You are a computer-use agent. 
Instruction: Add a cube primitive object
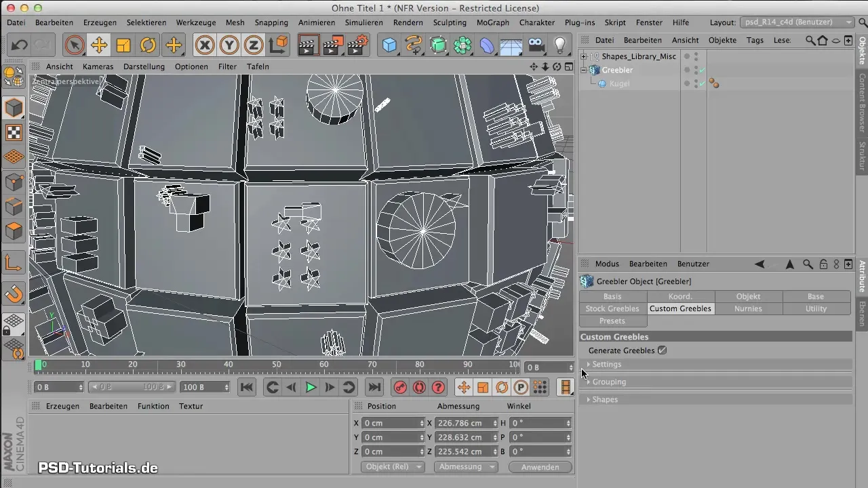coord(389,45)
